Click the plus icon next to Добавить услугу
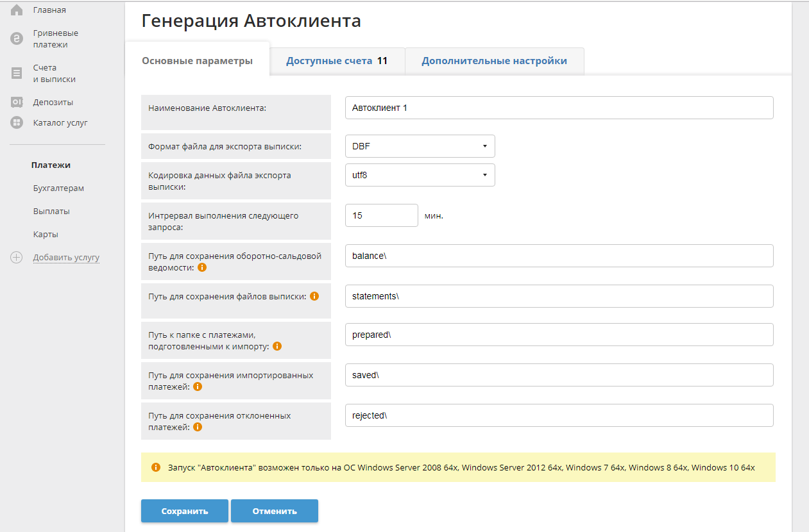This screenshot has height=532, width=809. coord(17,258)
